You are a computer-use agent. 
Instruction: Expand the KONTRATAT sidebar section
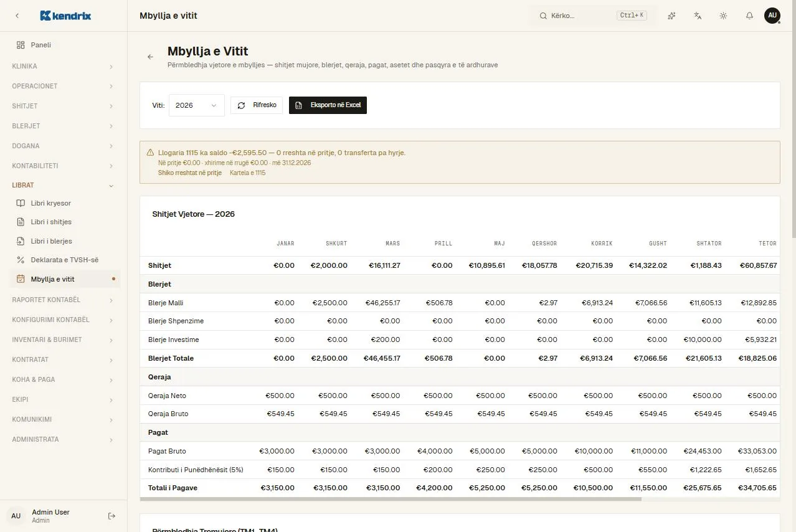coord(64,359)
